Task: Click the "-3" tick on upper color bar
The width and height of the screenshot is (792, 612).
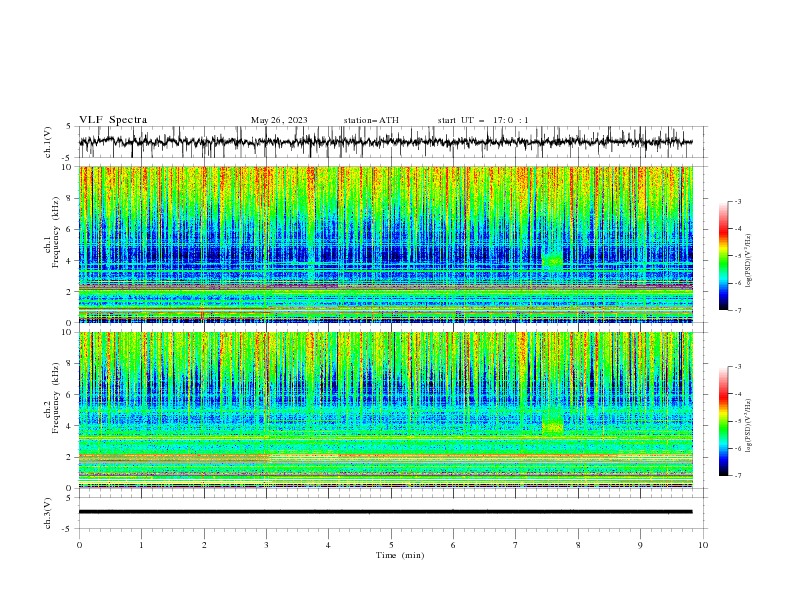Action: 737,201
